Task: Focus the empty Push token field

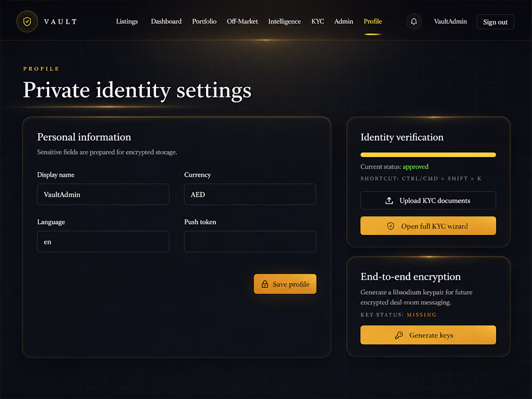Action: pyautogui.click(x=250, y=241)
